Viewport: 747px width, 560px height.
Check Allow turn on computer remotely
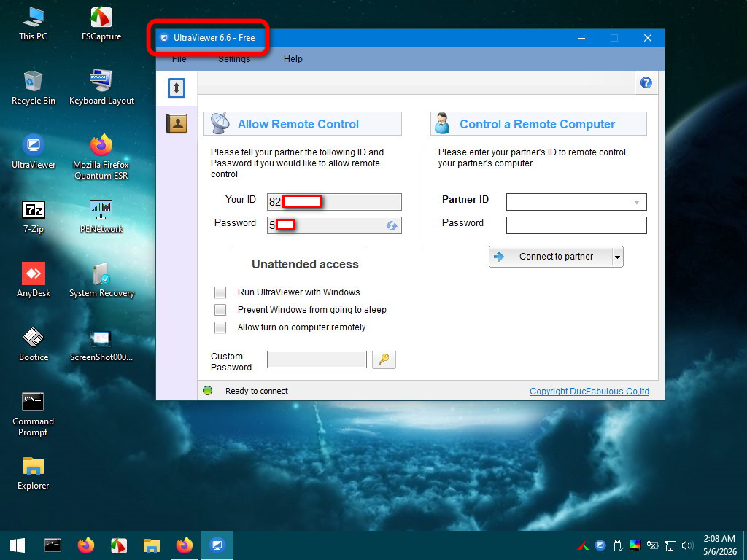tap(220, 327)
